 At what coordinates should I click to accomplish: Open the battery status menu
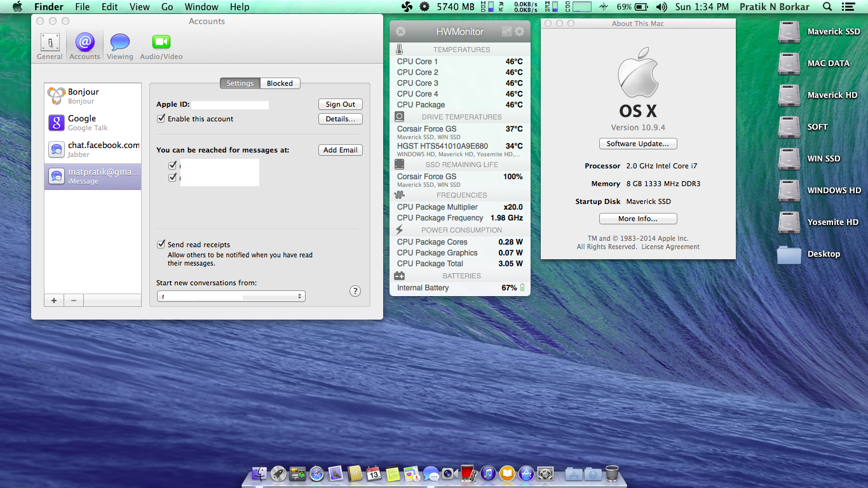632,7
